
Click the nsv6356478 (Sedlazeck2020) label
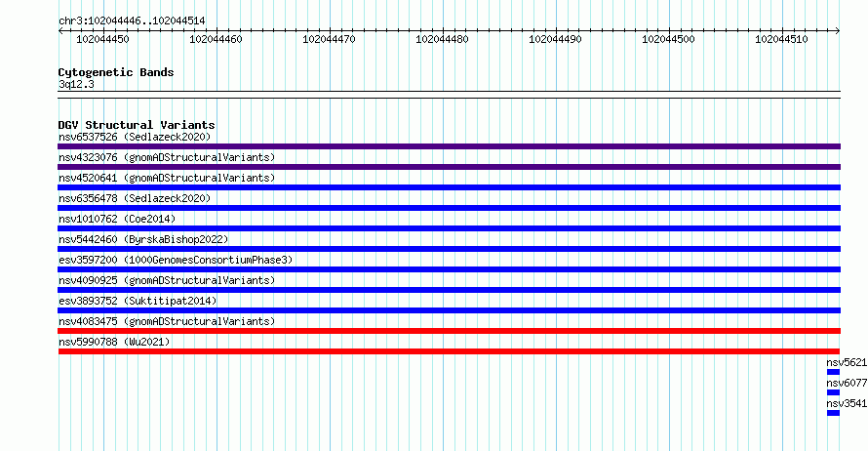135,198
